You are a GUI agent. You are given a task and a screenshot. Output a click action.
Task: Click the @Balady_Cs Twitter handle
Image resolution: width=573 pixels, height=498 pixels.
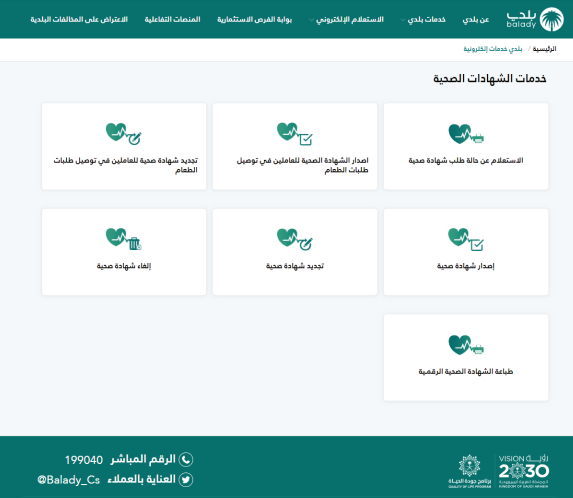69,480
